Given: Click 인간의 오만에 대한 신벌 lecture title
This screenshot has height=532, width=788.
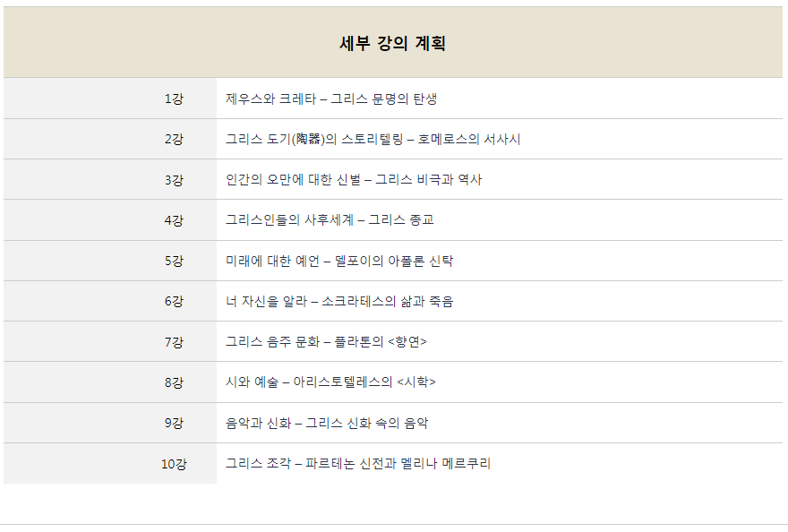Looking at the screenshot, I should [354, 179].
